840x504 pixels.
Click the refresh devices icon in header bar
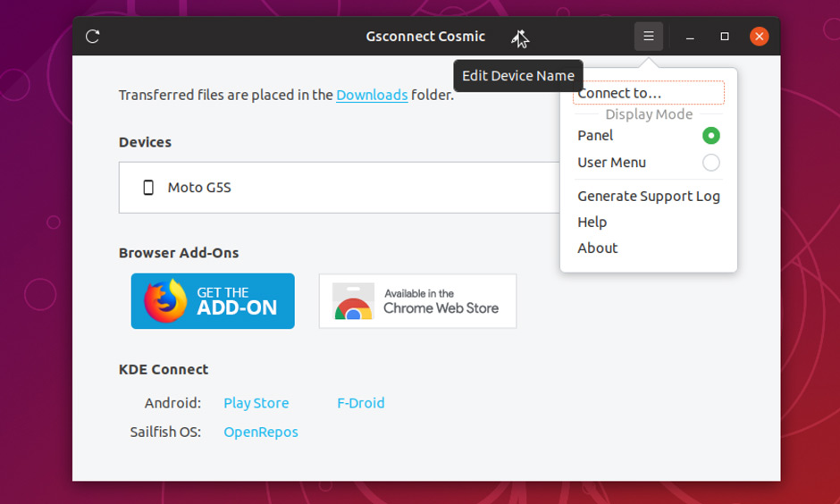pos(93,37)
